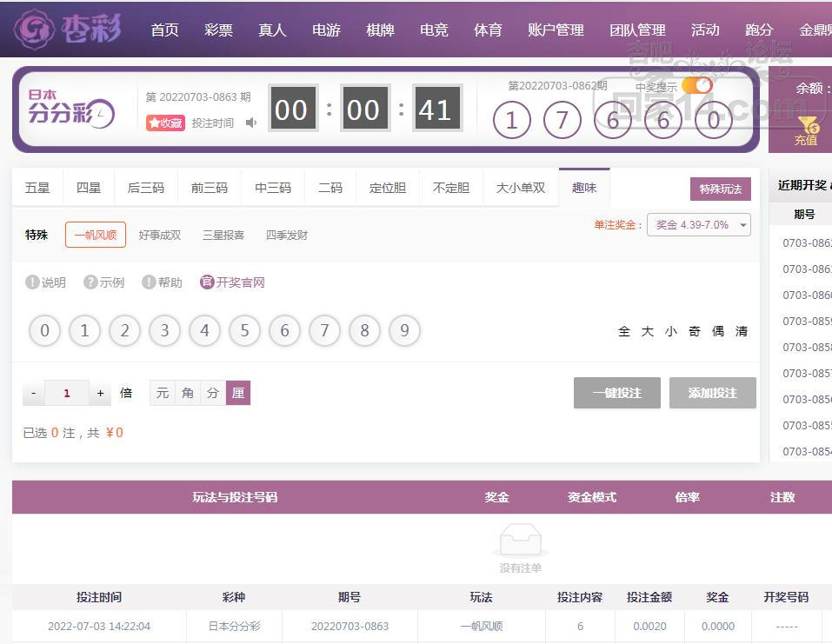Click the 添加投注 button
832x644 pixels.
coord(712,393)
